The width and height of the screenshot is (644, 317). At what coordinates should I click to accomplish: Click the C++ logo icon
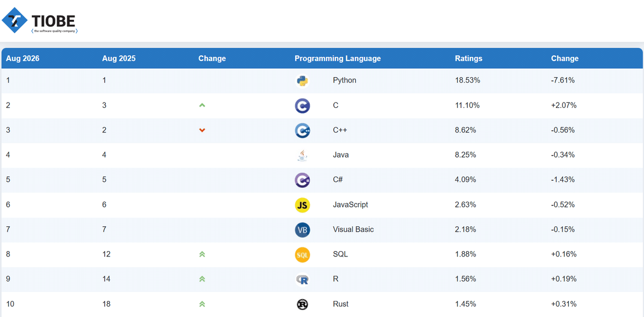pyautogui.click(x=303, y=130)
